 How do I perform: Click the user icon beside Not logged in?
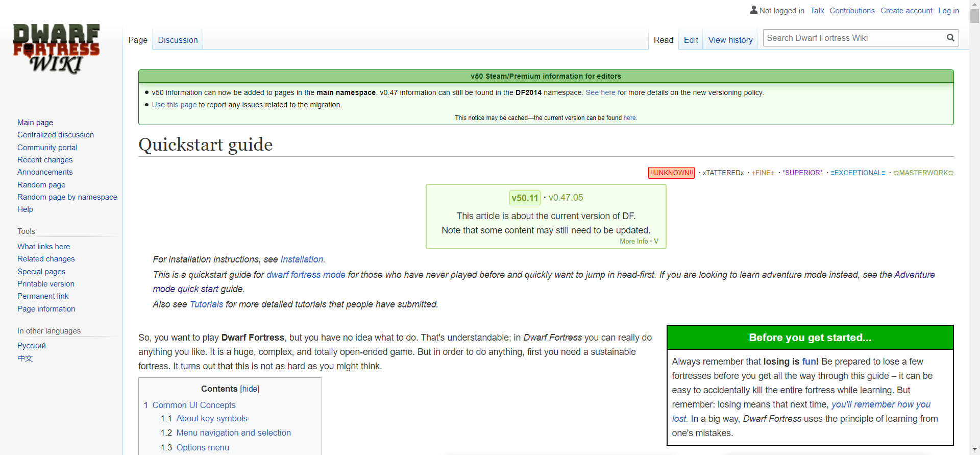click(753, 10)
